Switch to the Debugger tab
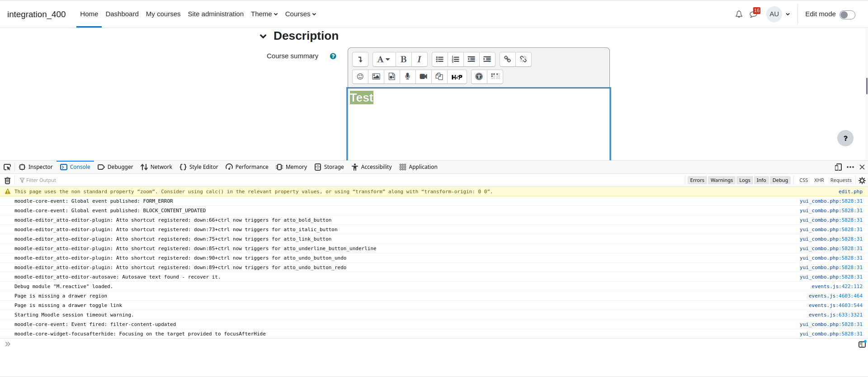The height and width of the screenshot is (377, 868). [115, 167]
